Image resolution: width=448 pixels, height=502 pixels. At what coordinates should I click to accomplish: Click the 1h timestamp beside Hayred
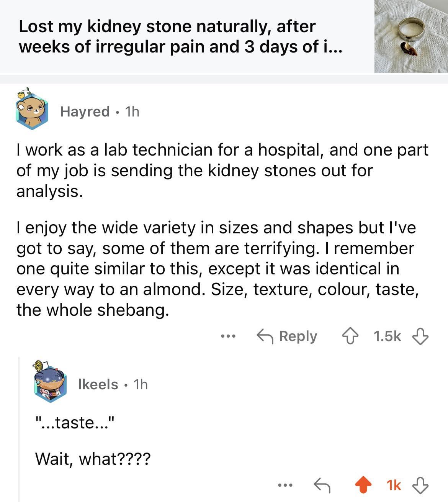[x=132, y=112]
